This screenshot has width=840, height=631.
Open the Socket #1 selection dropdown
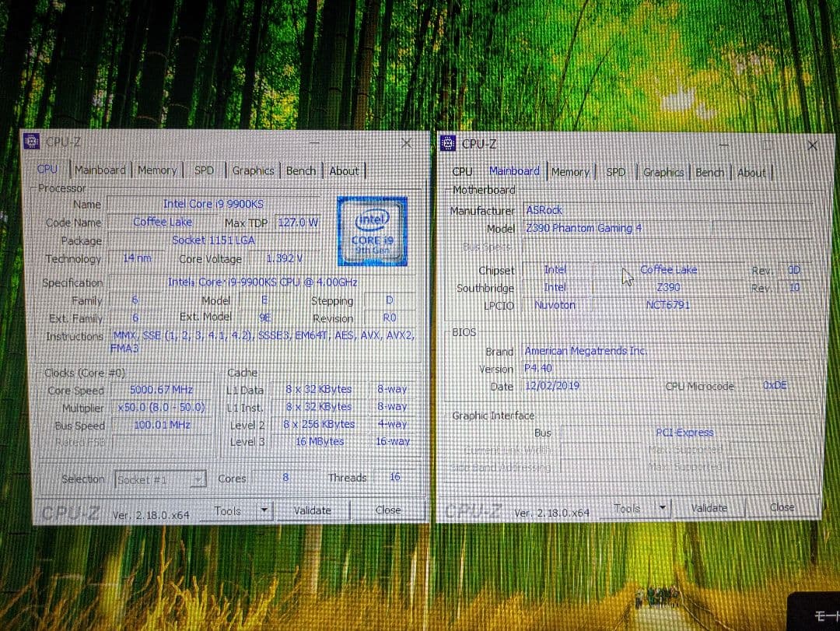159,479
